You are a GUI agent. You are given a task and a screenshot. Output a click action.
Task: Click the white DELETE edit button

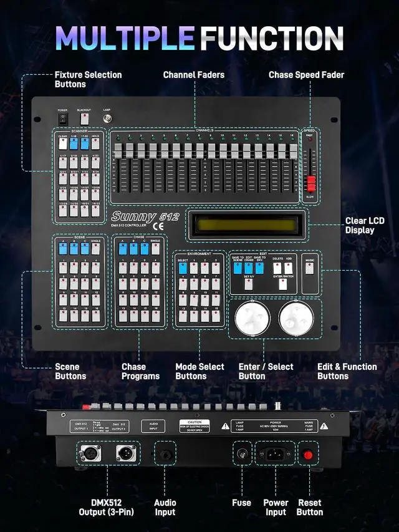[x=277, y=268]
